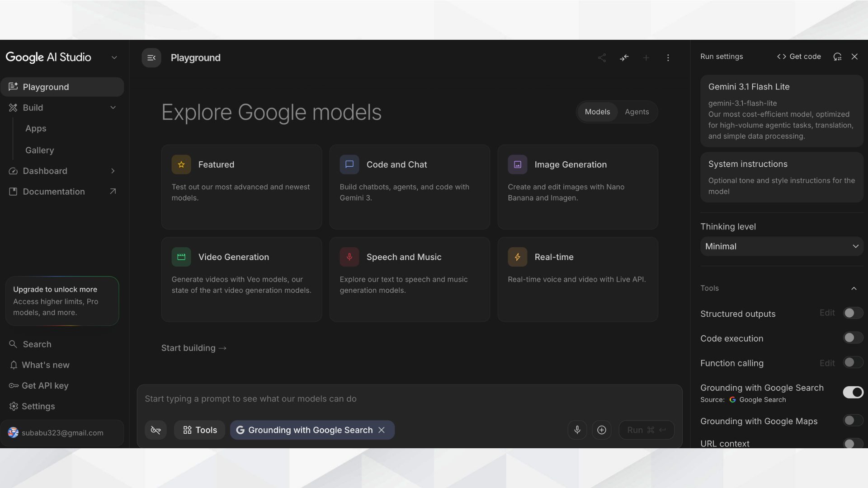Collapse the Tools section chevron
868x488 pixels.
(x=854, y=288)
